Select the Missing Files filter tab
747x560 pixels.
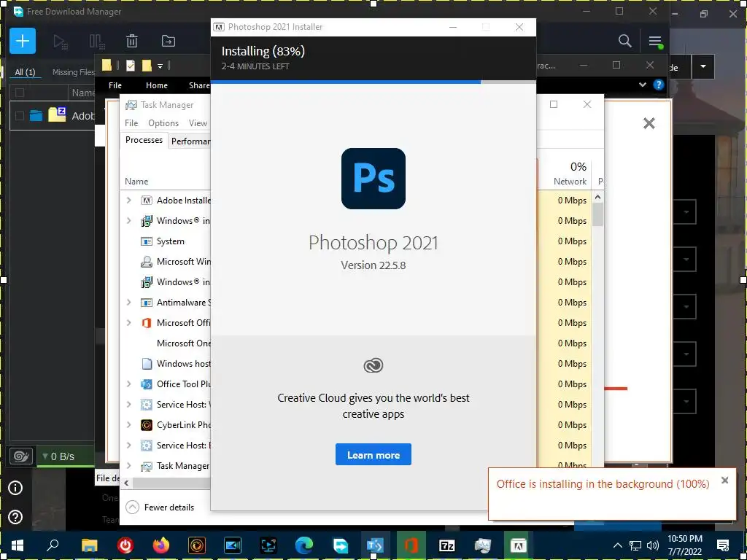point(74,72)
